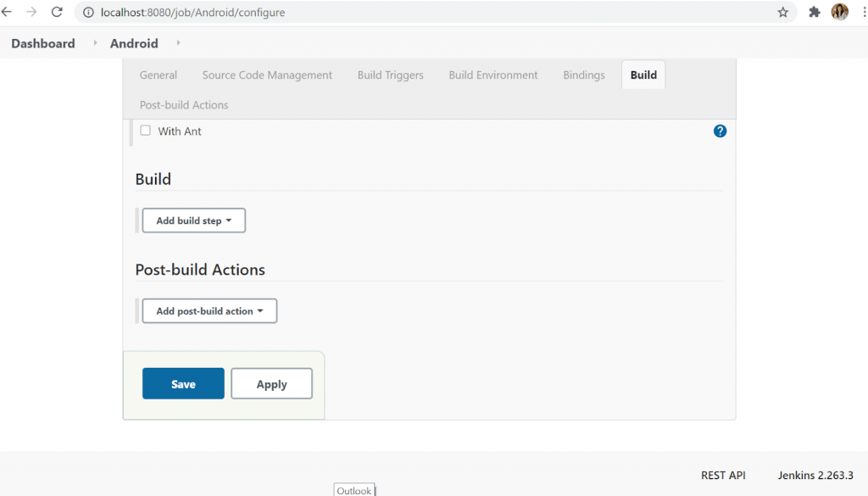Open browser extensions puzzle icon
This screenshot has height=496, width=868.
[x=815, y=12]
